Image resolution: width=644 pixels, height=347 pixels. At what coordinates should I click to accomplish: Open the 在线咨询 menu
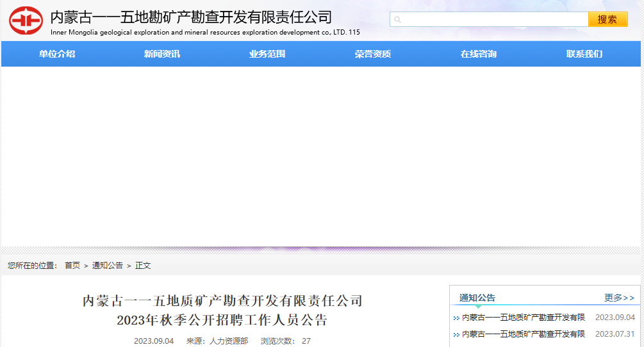click(x=479, y=54)
